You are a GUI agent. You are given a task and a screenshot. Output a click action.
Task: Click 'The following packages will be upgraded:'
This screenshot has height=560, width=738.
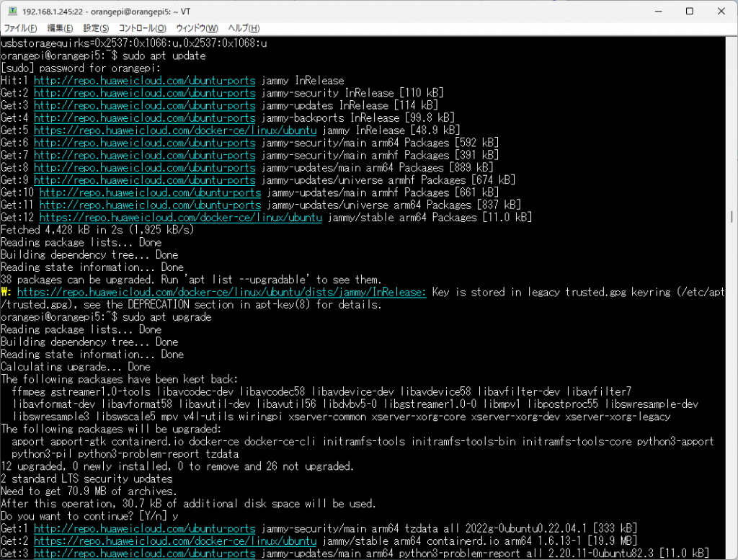111,429
